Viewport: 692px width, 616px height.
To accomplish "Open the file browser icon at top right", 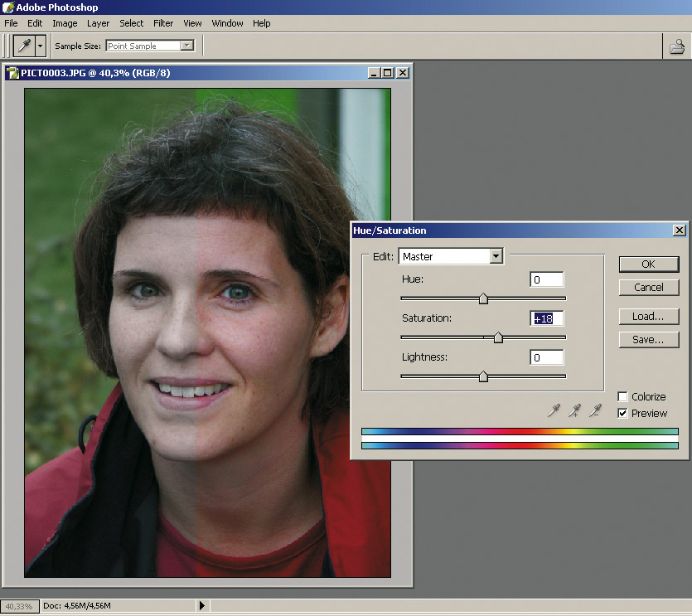I will [x=677, y=46].
